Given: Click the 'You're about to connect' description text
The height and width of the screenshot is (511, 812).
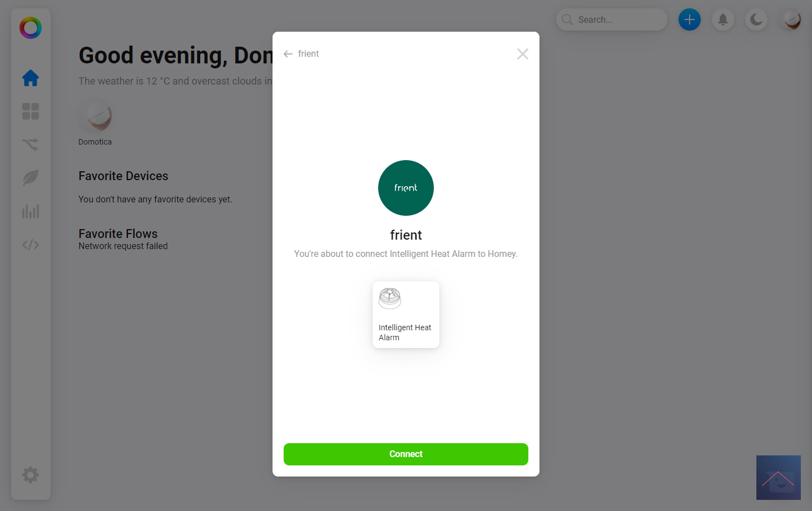Looking at the screenshot, I should [x=406, y=254].
